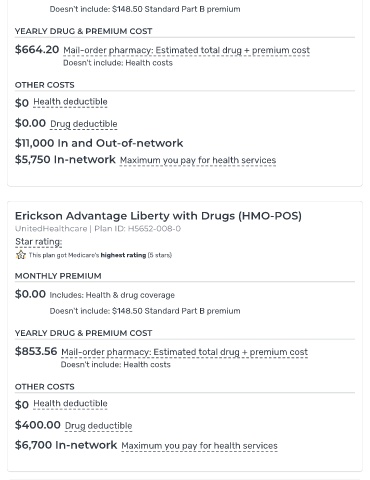The width and height of the screenshot is (370, 480).
Task: Click the Erickson plan MONTHLY PREMIUM heading
Action: [x=58, y=276]
